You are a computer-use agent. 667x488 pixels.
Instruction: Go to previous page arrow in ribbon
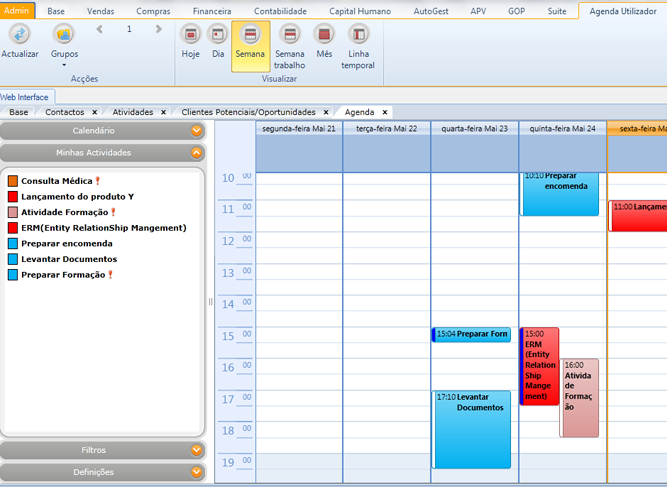click(100, 29)
